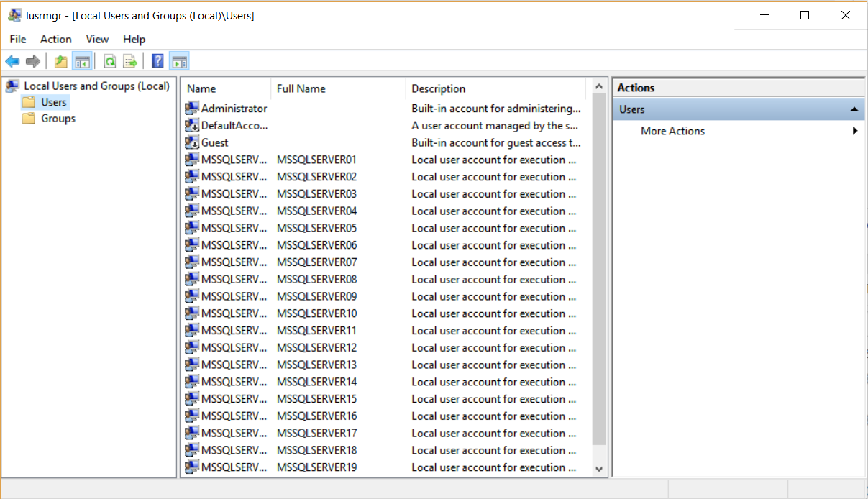Select the MSSQLSERVER18 full name cell
Image resolution: width=868 pixels, height=499 pixels.
point(316,450)
